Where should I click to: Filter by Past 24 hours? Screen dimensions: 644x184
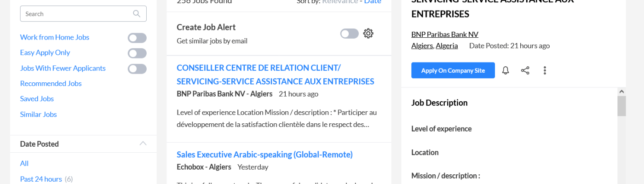click(x=41, y=179)
